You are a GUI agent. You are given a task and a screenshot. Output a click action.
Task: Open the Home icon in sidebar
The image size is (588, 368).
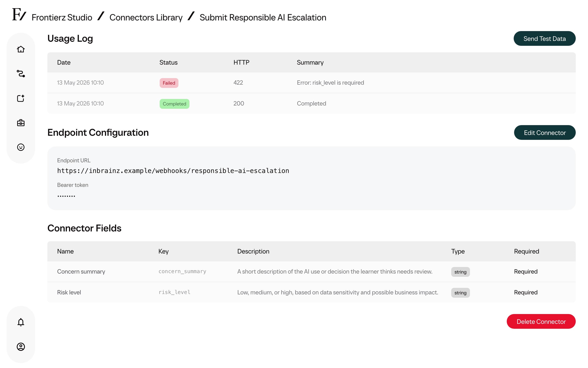click(21, 49)
